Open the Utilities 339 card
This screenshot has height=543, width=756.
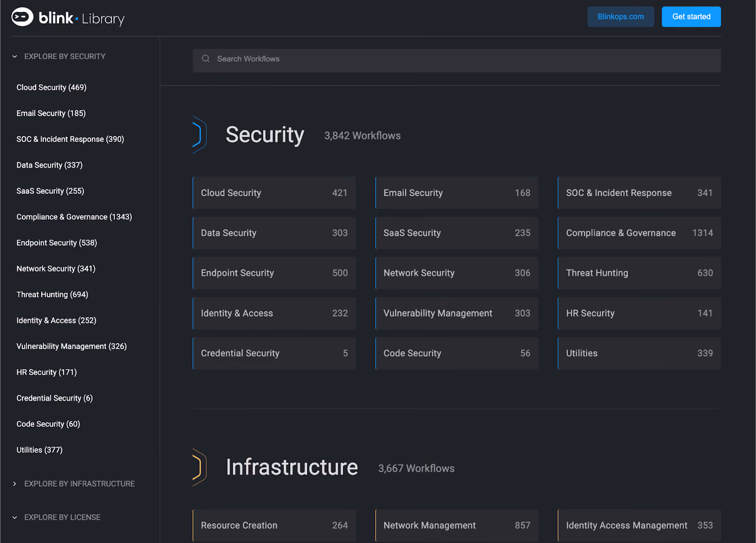click(x=639, y=353)
